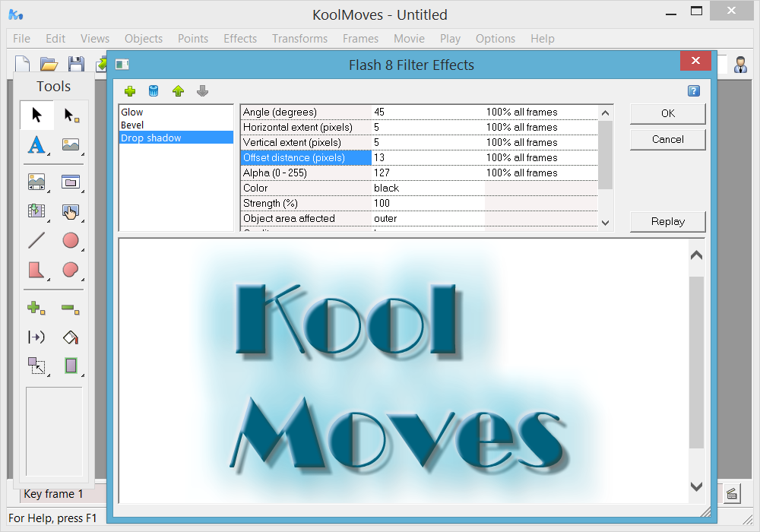Select the import image tool
Screen dimensions: 760x532
click(x=71, y=144)
